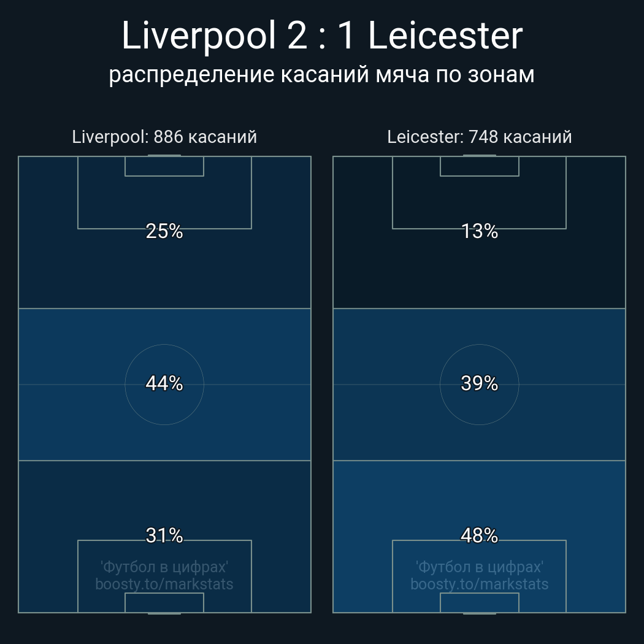
Task: Click the Russian subtitle under the title
Action: 322,74
